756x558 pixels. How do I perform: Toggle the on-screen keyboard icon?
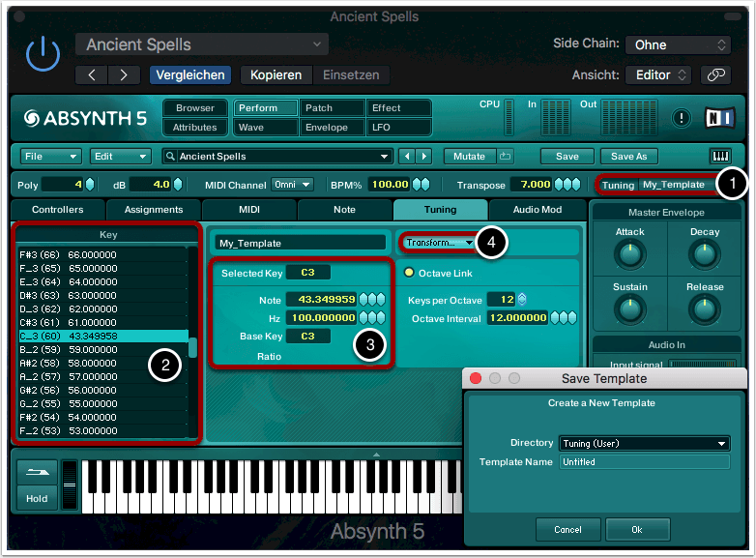pos(720,156)
